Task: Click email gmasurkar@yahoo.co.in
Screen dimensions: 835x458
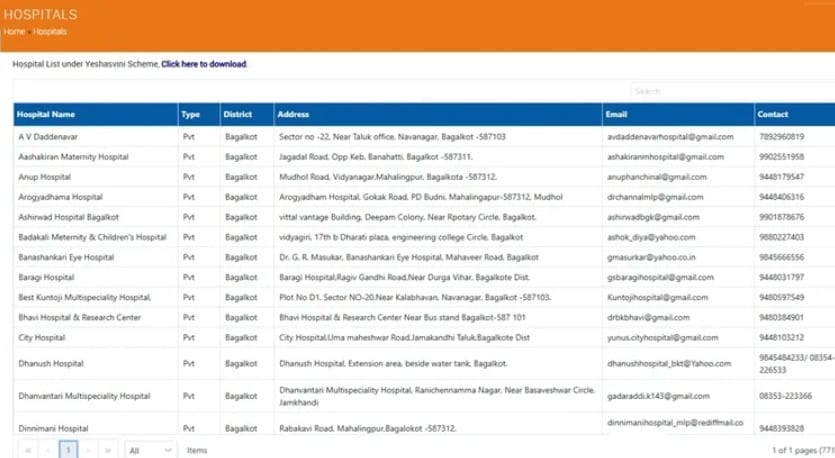Action: pyautogui.click(x=651, y=257)
